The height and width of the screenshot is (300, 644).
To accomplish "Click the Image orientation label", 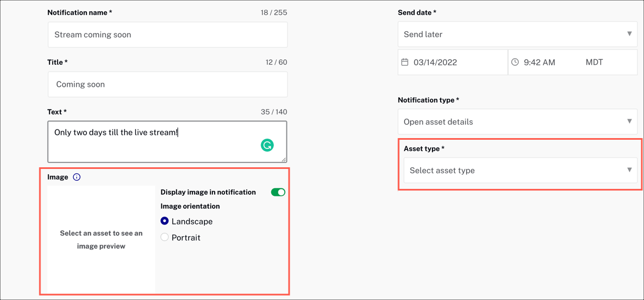I will click(x=190, y=206).
